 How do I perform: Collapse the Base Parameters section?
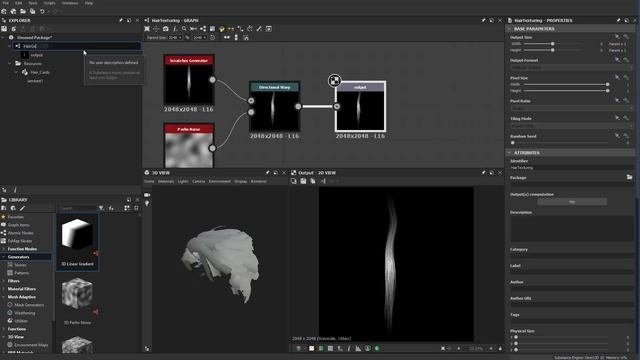click(509, 29)
